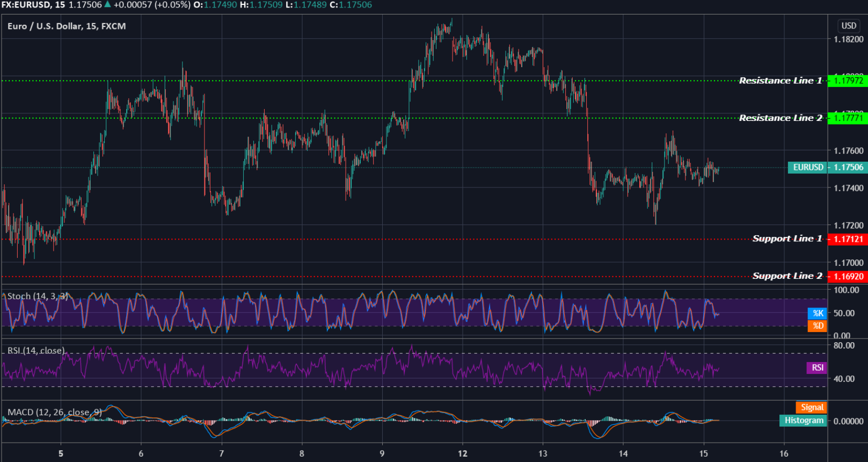Click date 7 on the time axis
This screenshot has height=462, width=868.
click(221, 454)
